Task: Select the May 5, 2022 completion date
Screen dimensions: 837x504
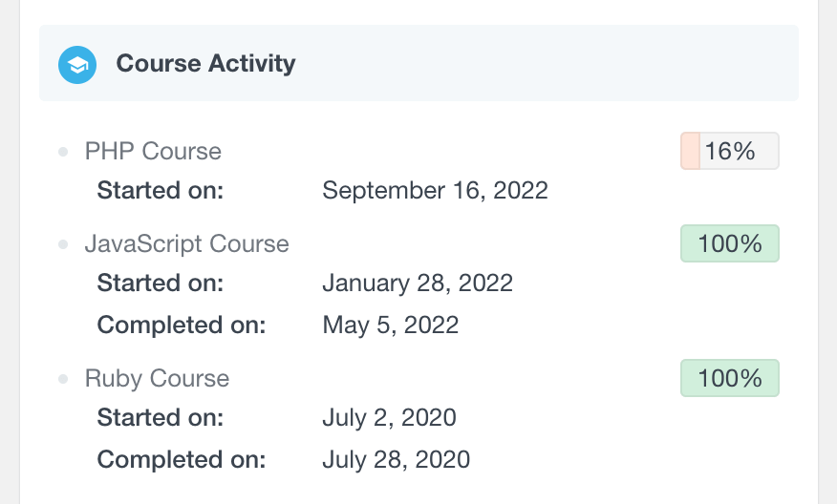Action: 390,325
